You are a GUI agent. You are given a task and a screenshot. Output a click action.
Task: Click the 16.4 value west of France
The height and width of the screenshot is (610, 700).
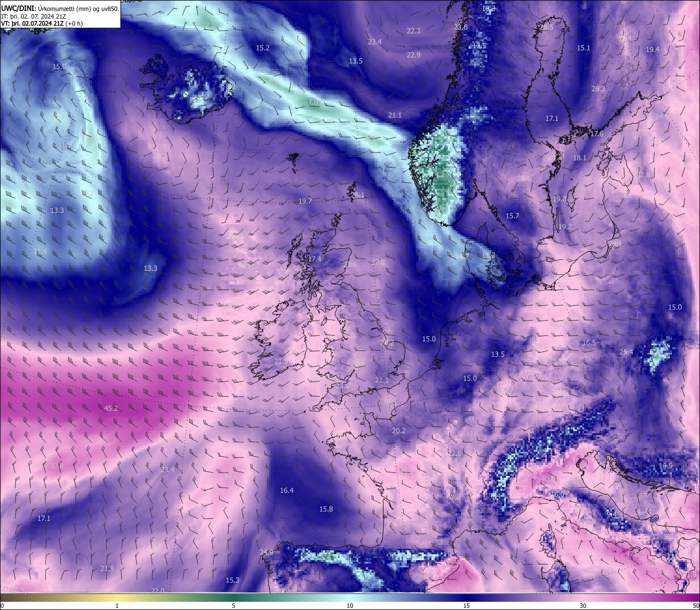[x=287, y=490]
